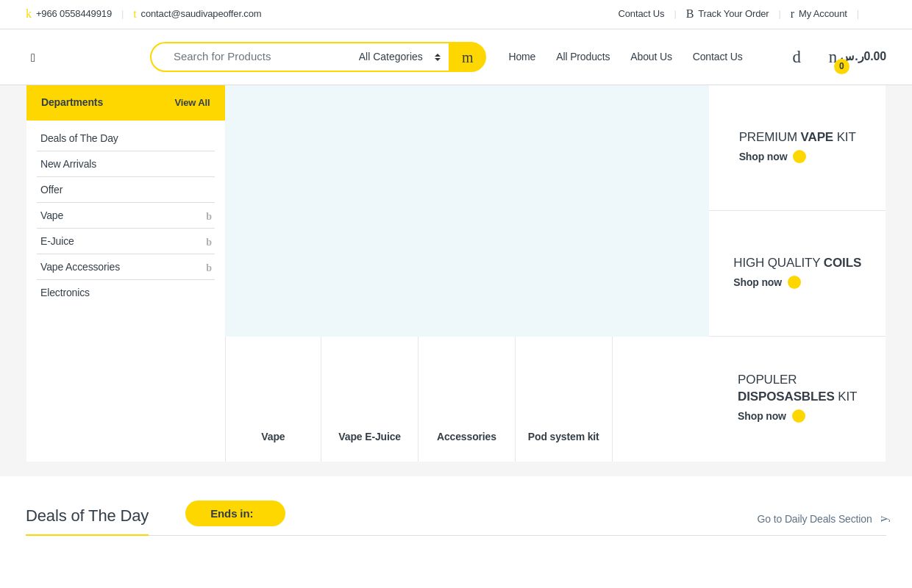
Task: Click the My Account user icon
Action: tap(792, 14)
